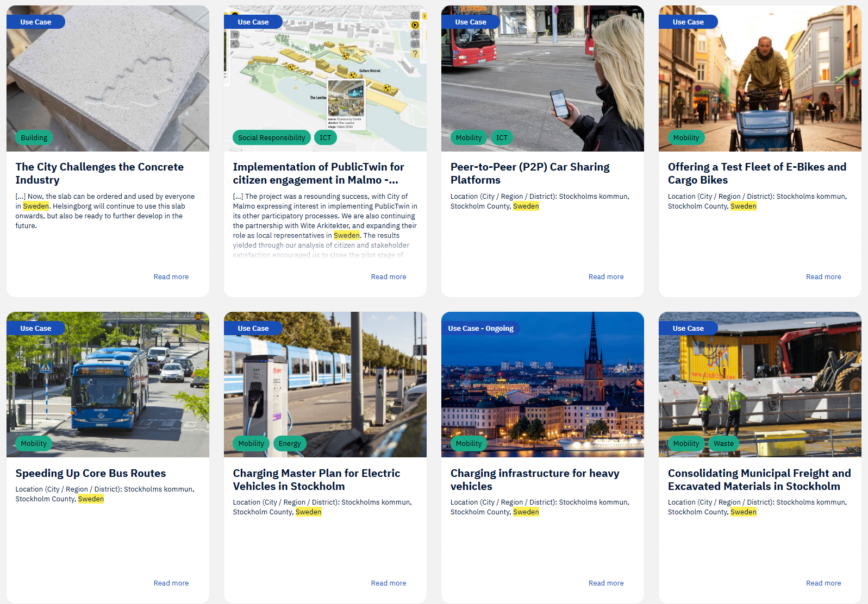Open title Consolidating Municipal Freight and Excavated Materials

(759, 480)
